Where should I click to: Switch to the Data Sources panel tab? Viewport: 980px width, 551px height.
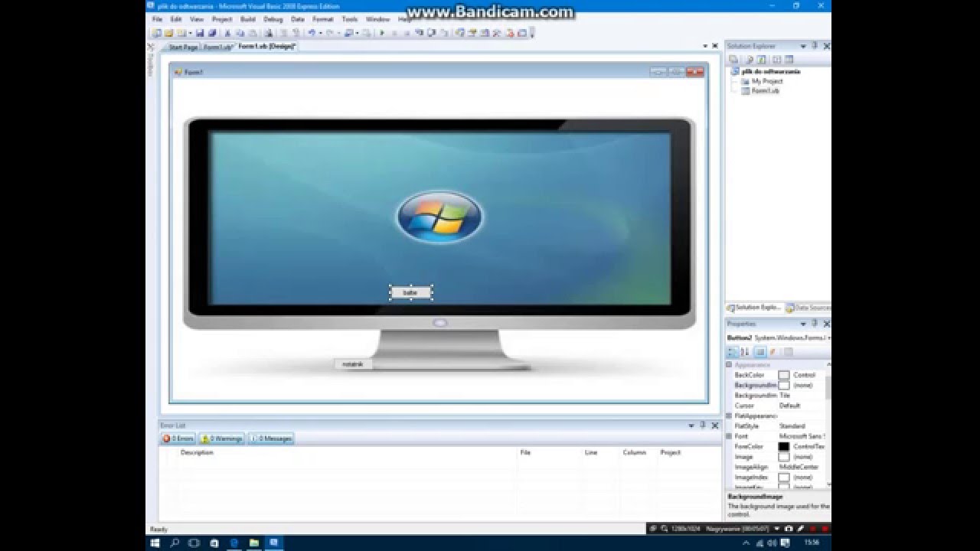coord(808,308)
